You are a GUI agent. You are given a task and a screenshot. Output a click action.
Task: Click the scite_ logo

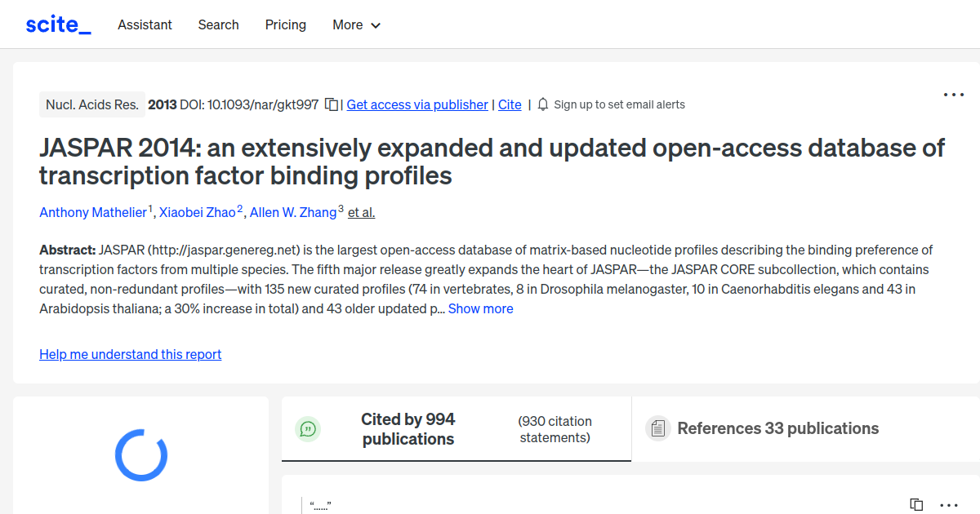(x=57, y=24)
